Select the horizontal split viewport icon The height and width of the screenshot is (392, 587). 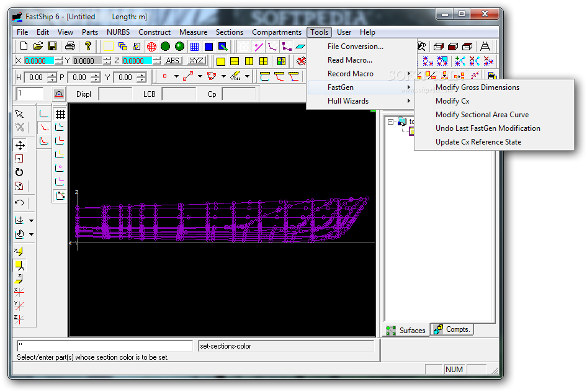[235, 61]
